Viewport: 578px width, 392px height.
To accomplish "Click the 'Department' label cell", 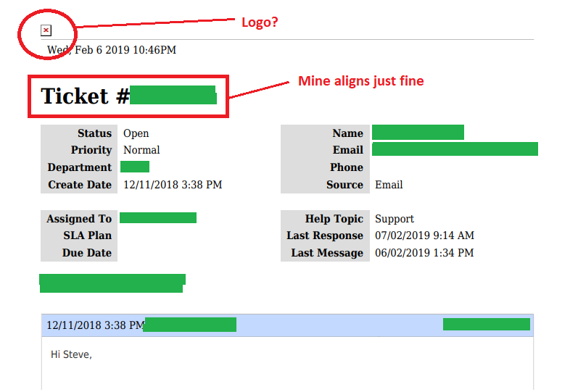I will coord(79,167).
